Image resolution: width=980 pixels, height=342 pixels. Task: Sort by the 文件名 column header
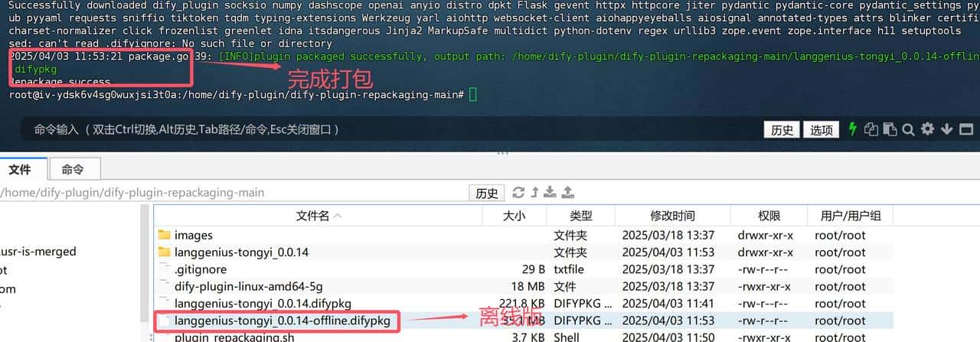pyautogui.click(x=319, y=216)
